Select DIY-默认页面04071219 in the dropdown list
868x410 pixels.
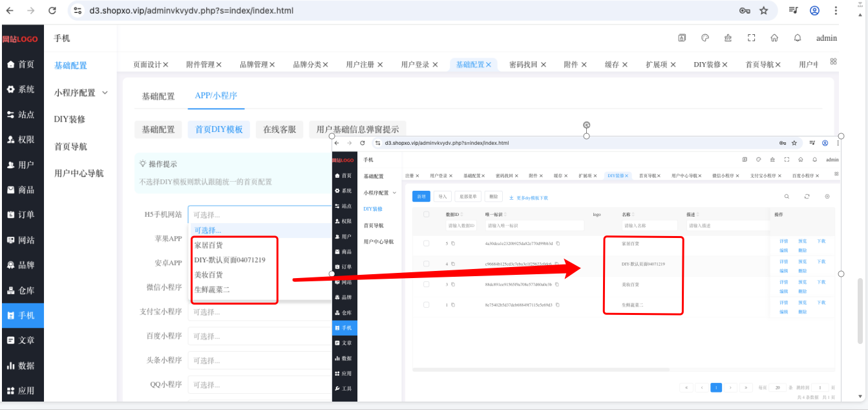[x=229, y=260]
